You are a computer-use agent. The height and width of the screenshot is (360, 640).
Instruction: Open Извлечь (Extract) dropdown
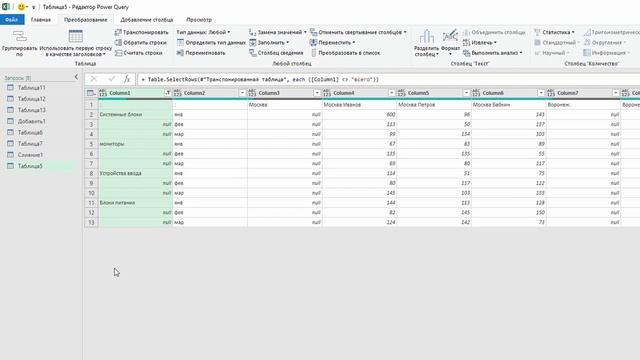point(480,42)
